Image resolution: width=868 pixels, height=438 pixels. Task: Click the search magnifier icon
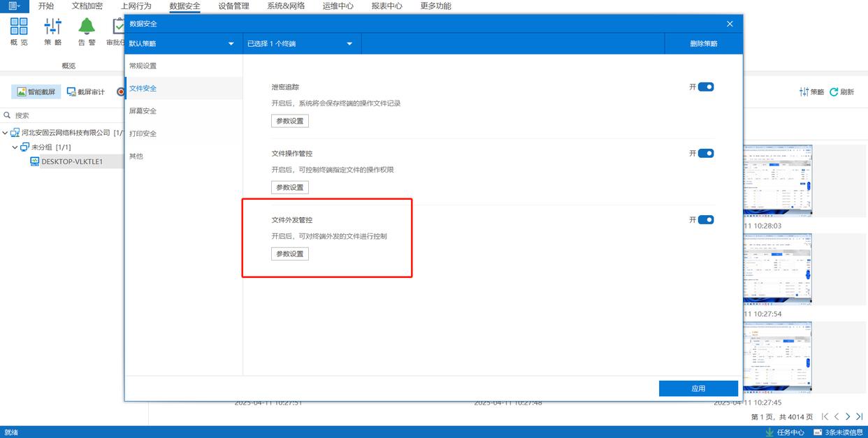[8, 115]
